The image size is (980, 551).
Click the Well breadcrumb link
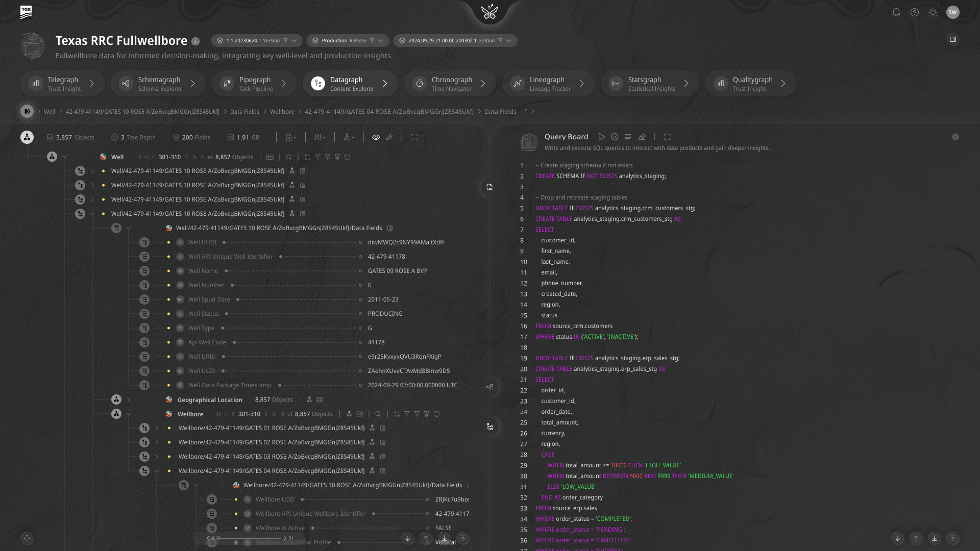(50, 112)
